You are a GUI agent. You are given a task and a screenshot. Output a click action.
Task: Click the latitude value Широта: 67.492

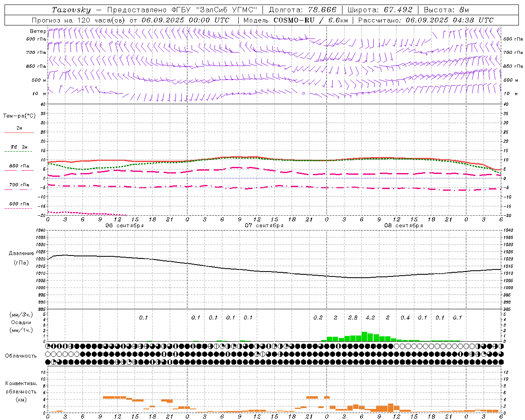tap(380, 10)
